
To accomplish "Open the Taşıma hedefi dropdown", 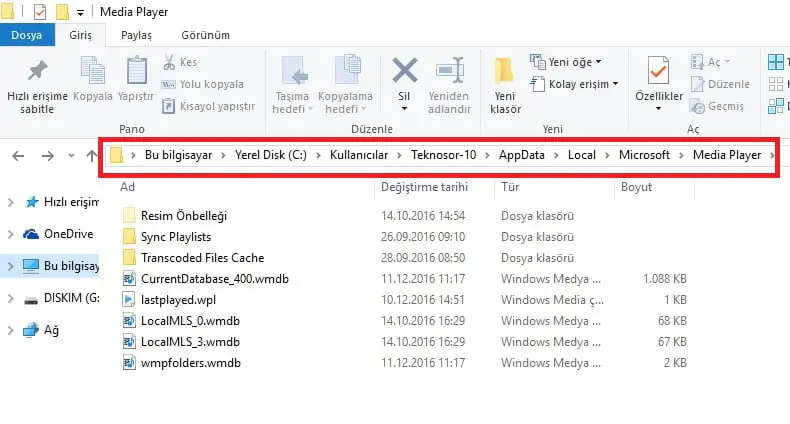I will click(293, 84).
